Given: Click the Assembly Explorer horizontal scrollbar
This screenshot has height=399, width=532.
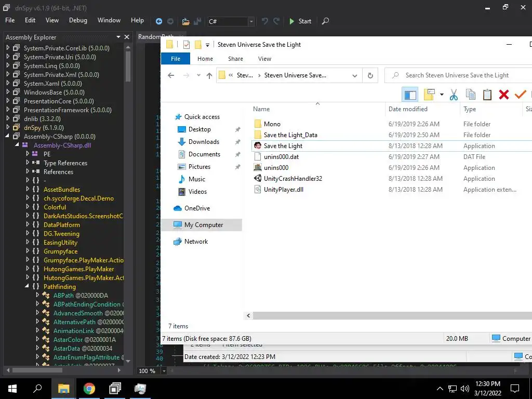Looking at the screenshot, I should click(37, 370).
